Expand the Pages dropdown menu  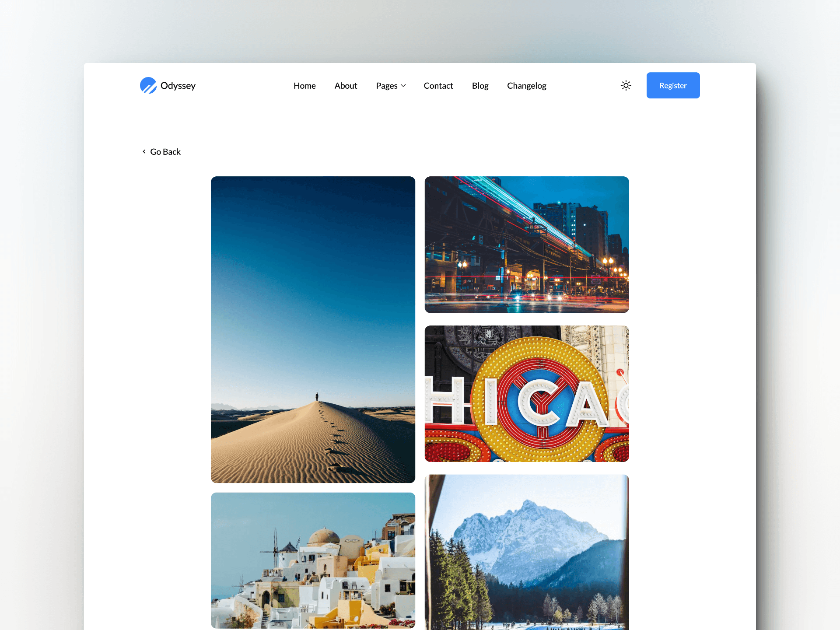tap(391, 86)
